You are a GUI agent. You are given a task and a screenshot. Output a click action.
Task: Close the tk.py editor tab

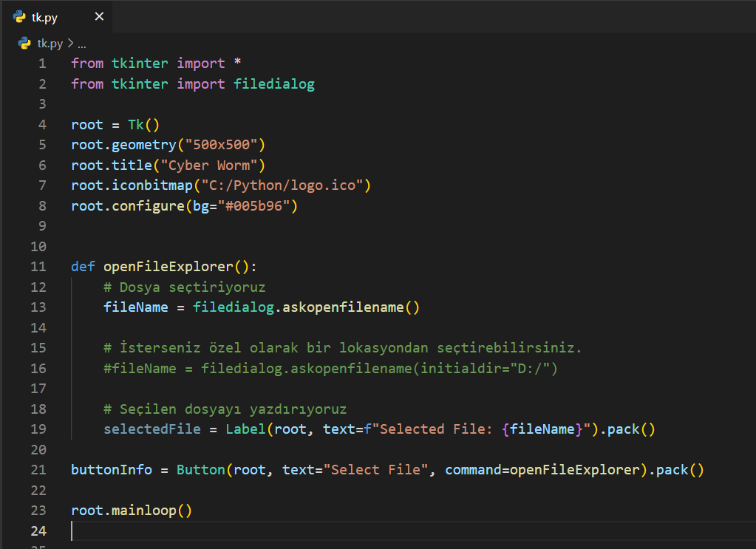tap(99, 16)
